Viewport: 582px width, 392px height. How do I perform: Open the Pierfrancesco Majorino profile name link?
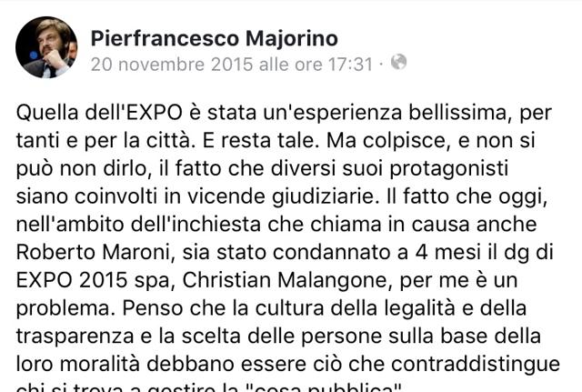coord(215,38)
